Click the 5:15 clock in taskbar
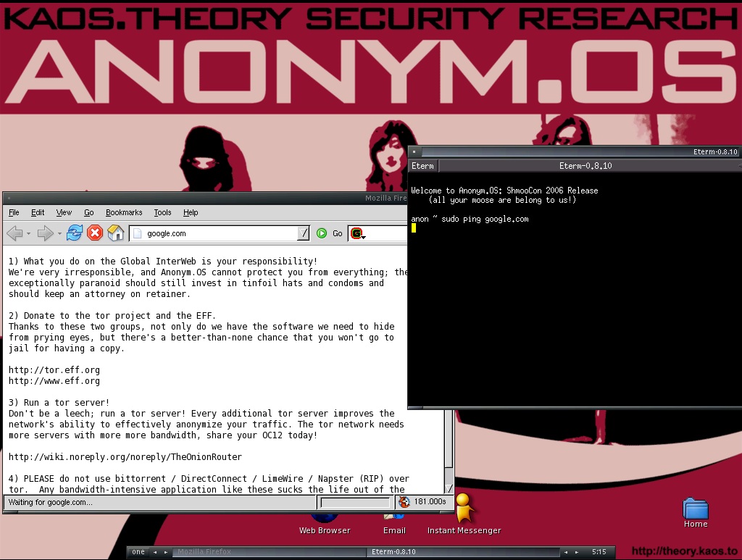 coord(599,551)
